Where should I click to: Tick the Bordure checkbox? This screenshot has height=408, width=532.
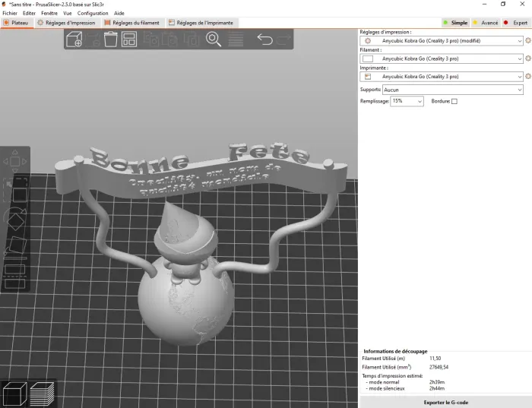click(x=454, y=101)
